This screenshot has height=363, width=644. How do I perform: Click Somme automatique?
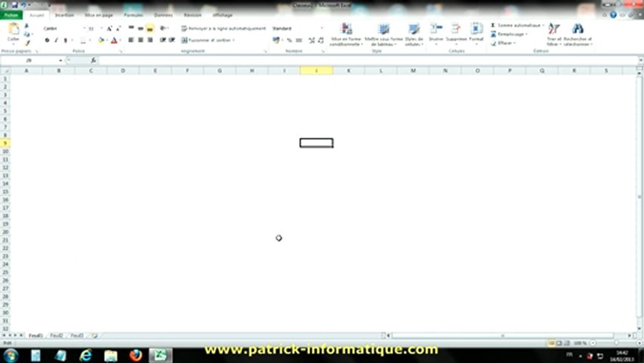click(517, 25)
